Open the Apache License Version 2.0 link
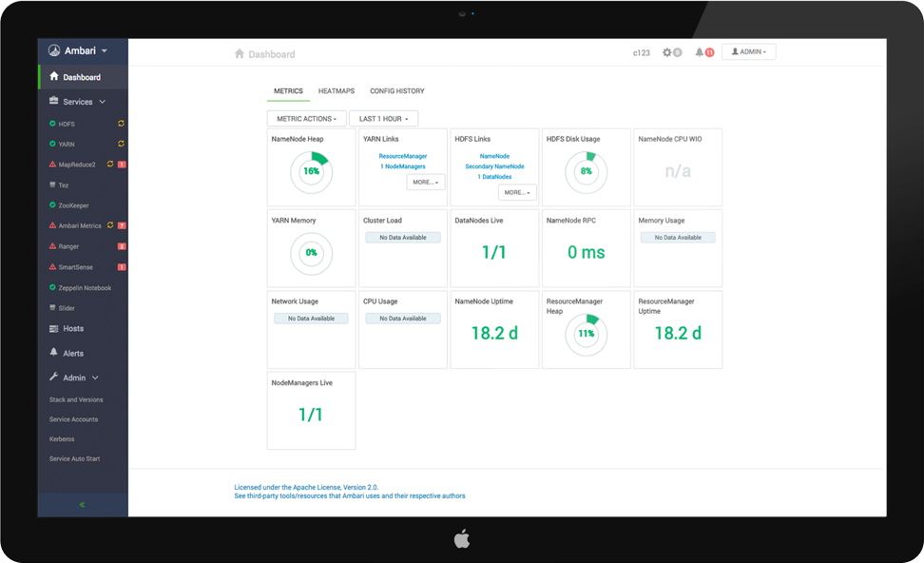This screenshot has height=563, width=924. [x=306, y=487]
